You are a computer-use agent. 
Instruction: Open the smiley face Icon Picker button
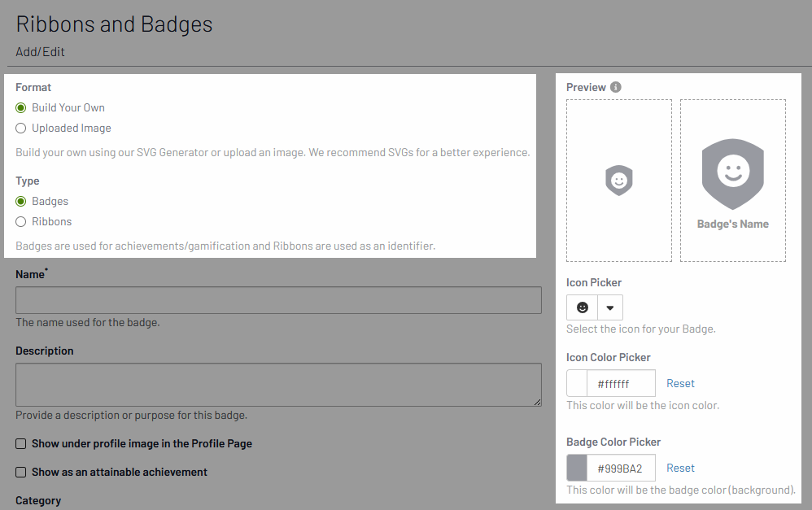click(582, 307)
